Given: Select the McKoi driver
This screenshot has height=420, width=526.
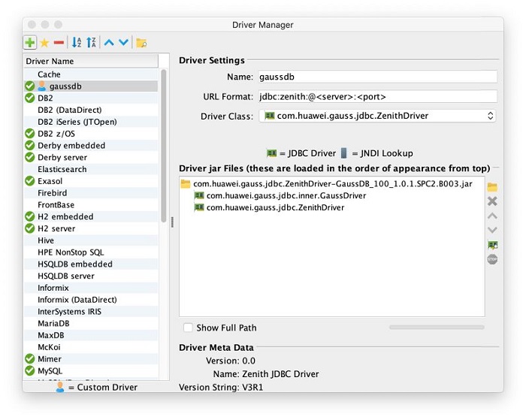Looking at the screenshot, I should point(91,347).
